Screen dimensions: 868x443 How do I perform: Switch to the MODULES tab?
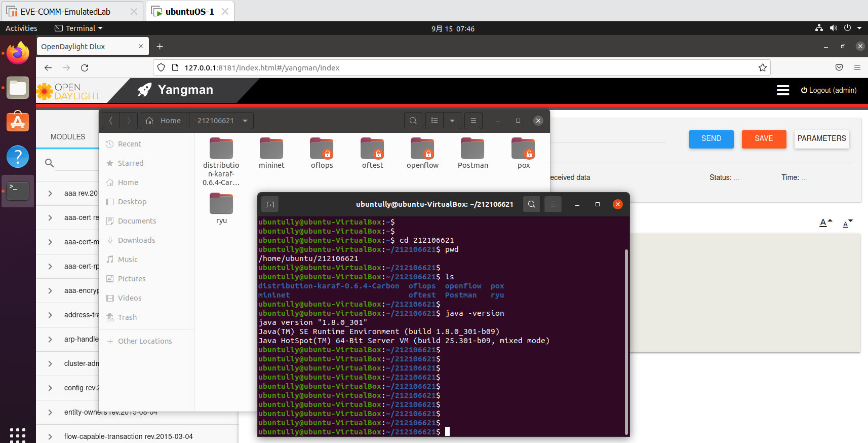pos(68,137)
